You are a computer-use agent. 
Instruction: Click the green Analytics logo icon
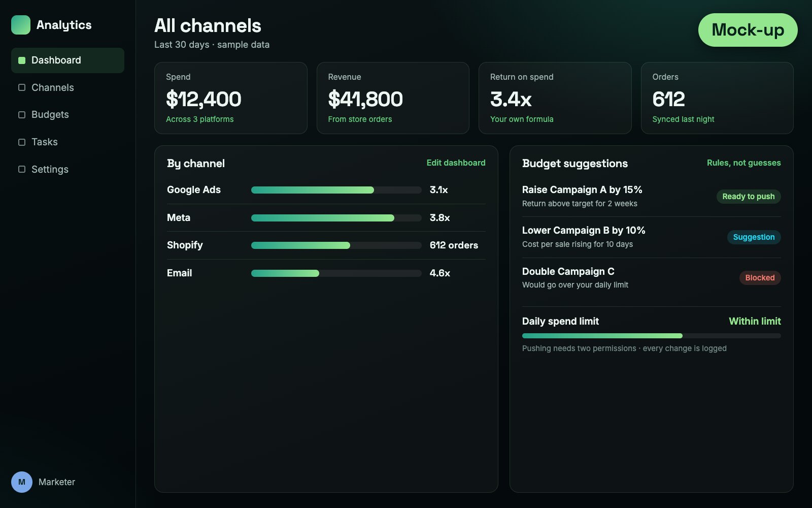pos(21,25)
